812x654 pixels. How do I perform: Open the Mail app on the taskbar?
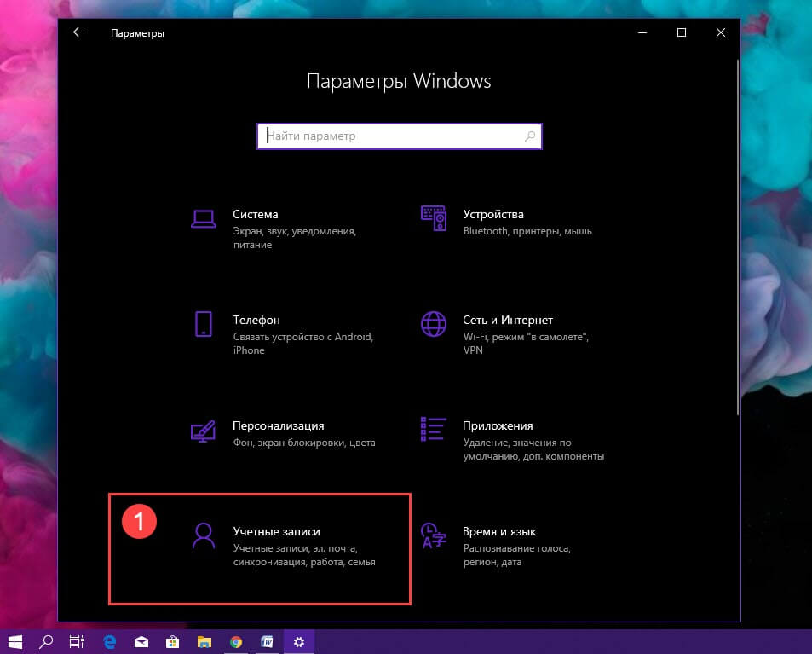[x=141, y=642]
